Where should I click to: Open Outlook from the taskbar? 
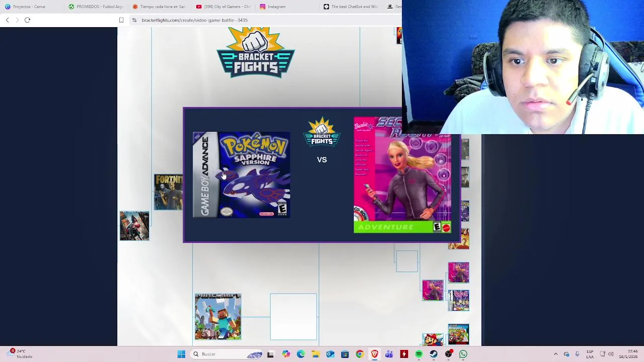point(330,354)
